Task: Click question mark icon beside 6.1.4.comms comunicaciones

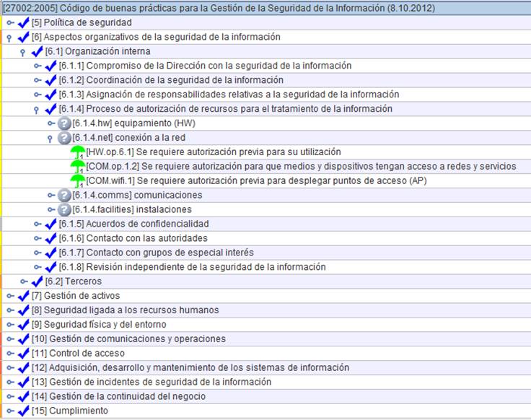Action: point(64,196)
